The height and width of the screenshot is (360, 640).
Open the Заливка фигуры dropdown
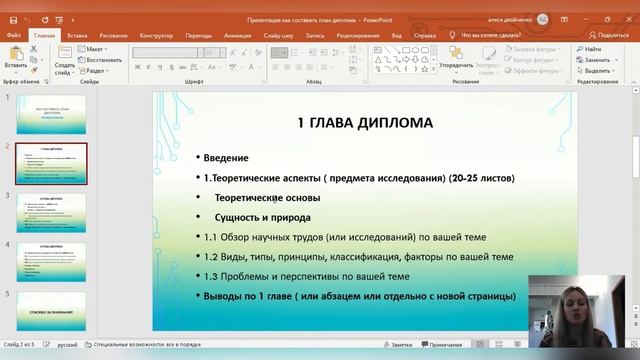(533, 49)
